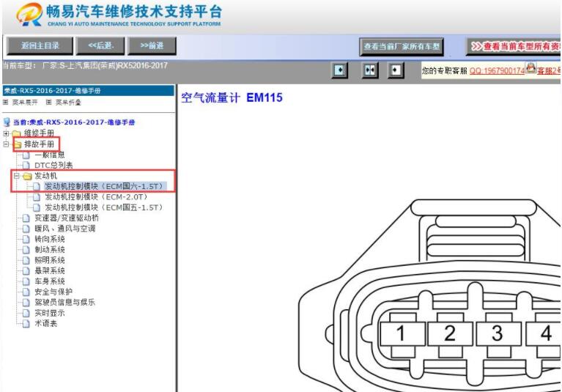Image resolution: width=562 pixels, height=392 pixels.
Task: Open the 悬架系统 page
Action: 50,270
